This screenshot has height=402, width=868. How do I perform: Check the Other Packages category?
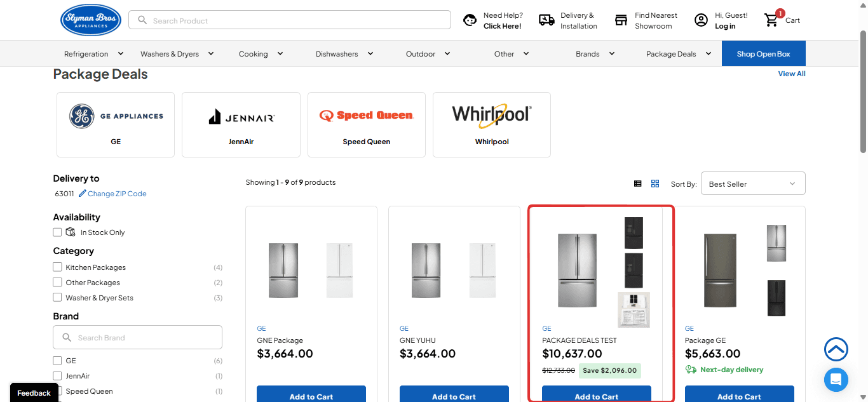point(57,283)
